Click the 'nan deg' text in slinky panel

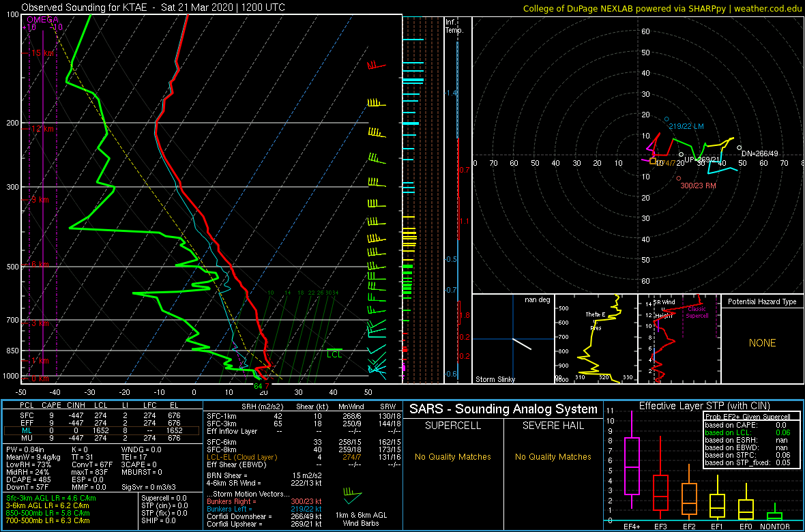538,299
